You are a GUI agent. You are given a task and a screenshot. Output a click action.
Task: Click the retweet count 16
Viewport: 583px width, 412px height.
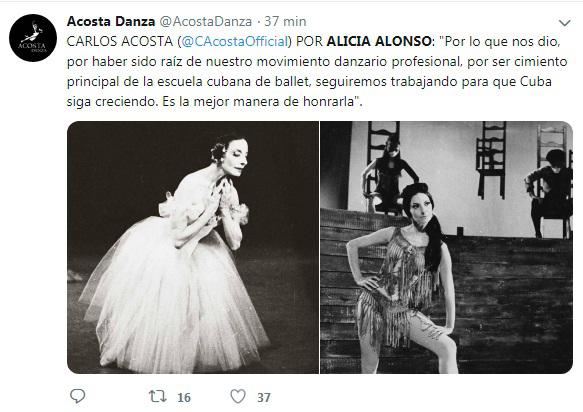click(x=184, y=397)
